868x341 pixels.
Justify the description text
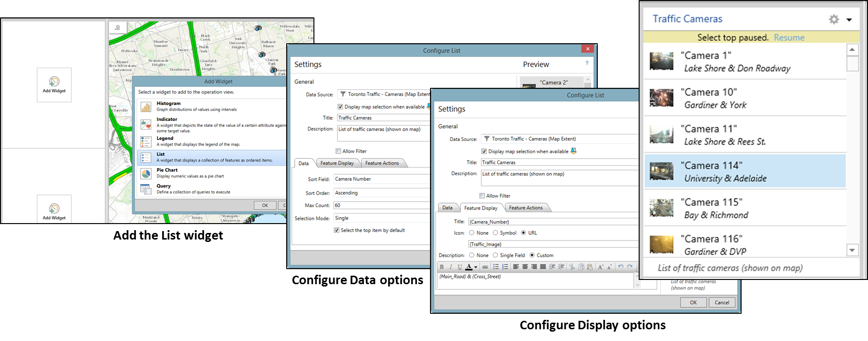click(543, 267)
